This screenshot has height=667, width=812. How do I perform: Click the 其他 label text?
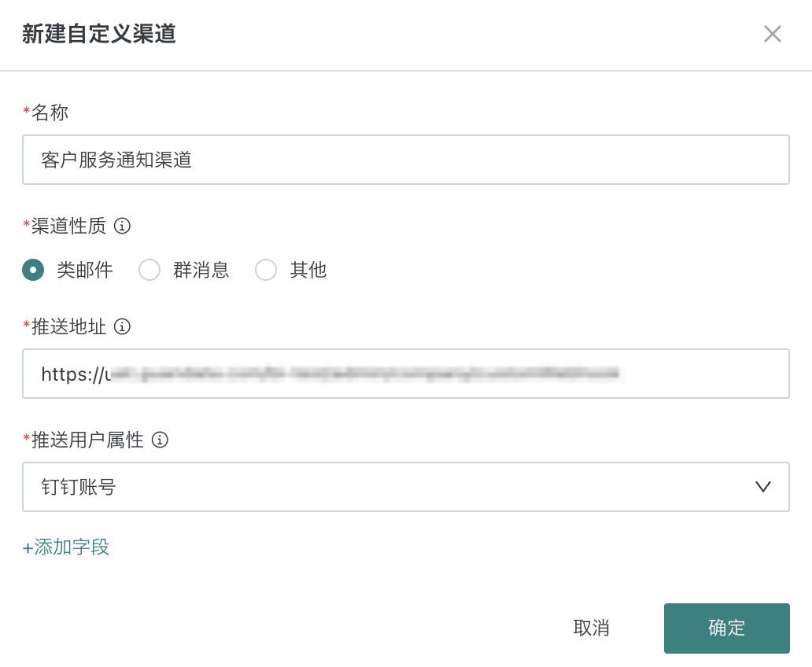(308, 270)
